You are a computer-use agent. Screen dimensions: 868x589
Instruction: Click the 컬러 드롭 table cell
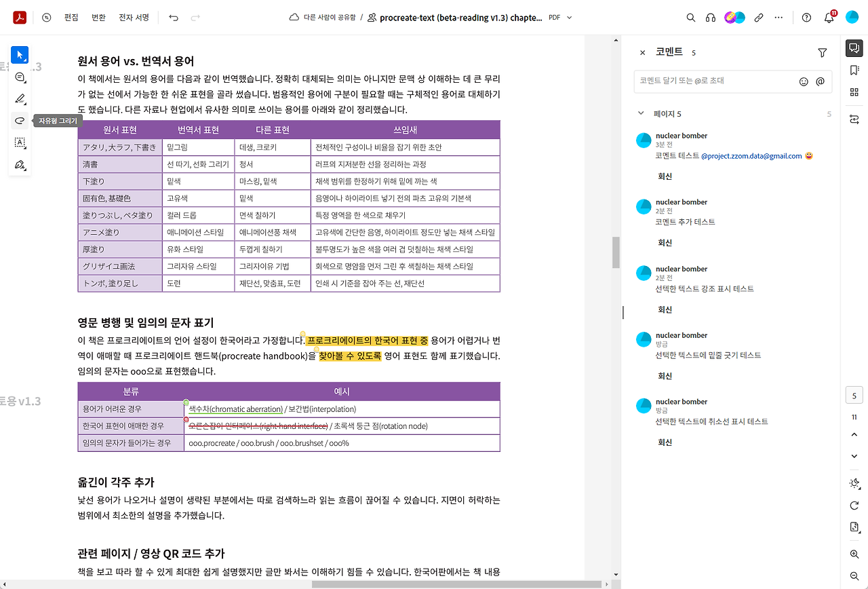click(199, 215)
